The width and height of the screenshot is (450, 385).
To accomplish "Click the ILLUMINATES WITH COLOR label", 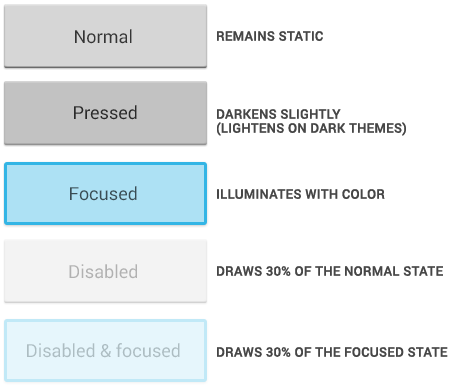I will click(300, 194).
